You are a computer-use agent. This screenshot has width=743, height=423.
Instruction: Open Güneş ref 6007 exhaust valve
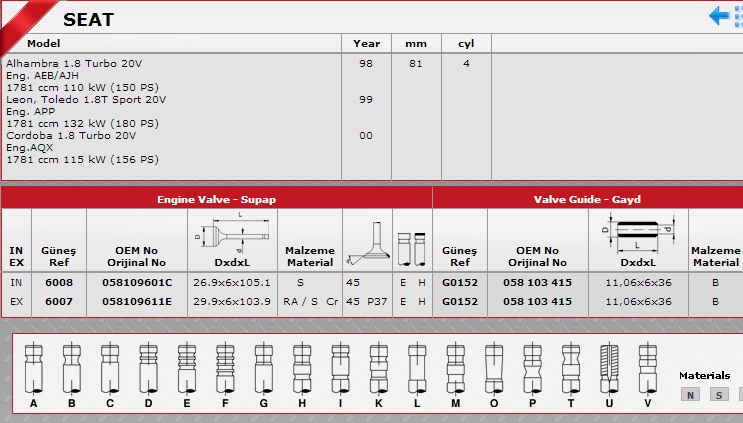tap(59, 302)
